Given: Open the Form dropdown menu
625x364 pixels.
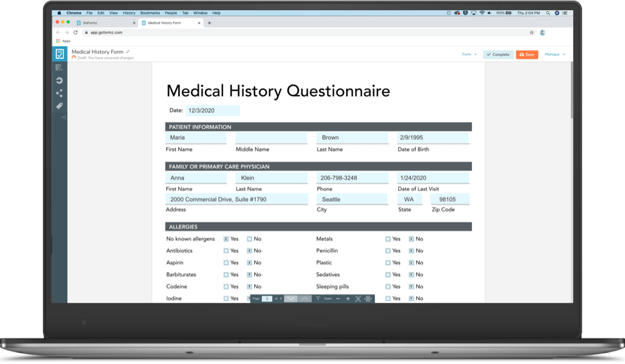Looking at the screenshot, I should click(469, 54).
